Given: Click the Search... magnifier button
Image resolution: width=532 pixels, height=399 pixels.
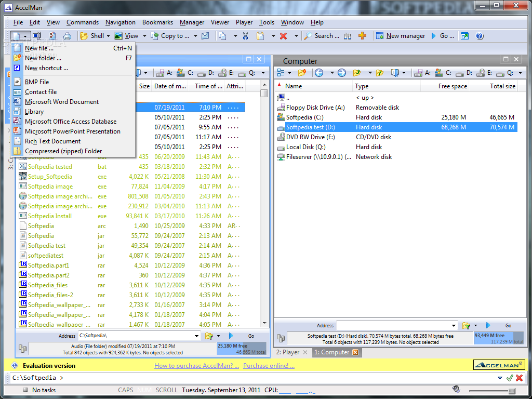Looking at the screenshot, I should (321, 36).
